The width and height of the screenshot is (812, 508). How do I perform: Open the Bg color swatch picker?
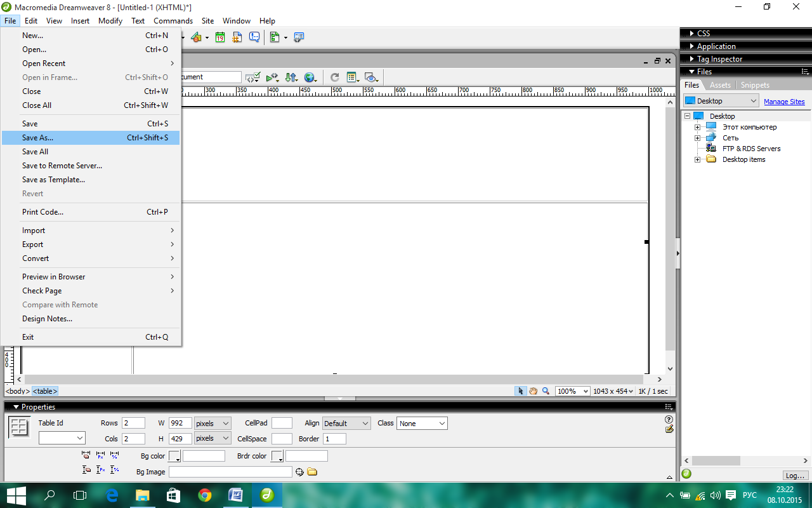[x=174, y=456]
